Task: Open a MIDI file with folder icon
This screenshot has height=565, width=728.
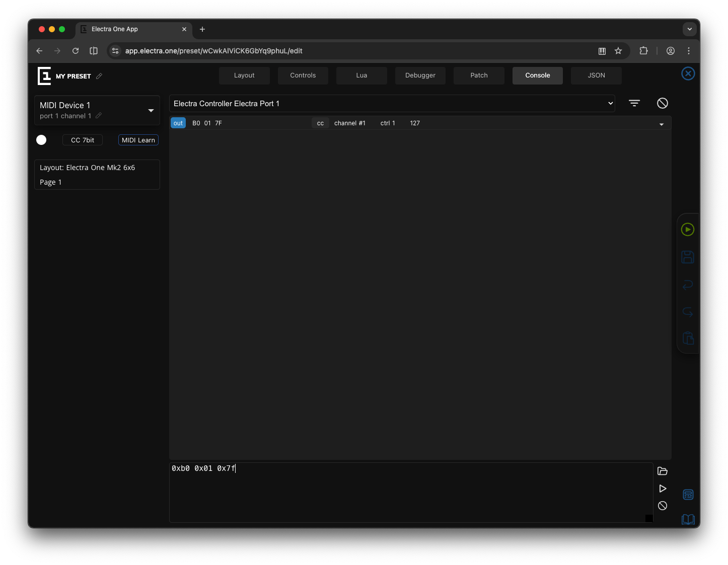Action: pyautogui.click(x=662, y=471)
